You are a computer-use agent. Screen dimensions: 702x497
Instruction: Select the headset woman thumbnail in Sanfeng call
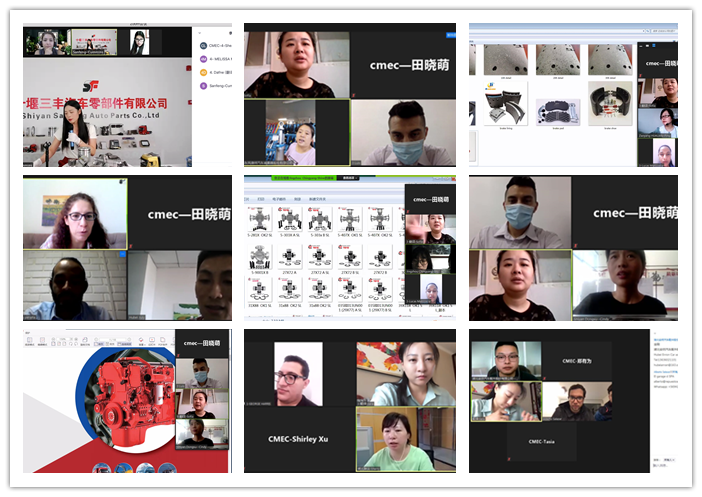coord(47,43)
